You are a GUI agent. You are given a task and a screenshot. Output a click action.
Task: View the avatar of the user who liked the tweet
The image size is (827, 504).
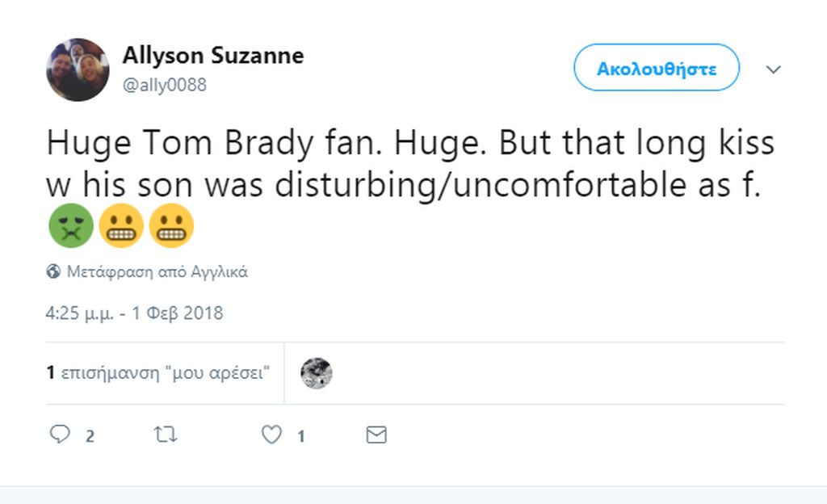tap(317, 373)
